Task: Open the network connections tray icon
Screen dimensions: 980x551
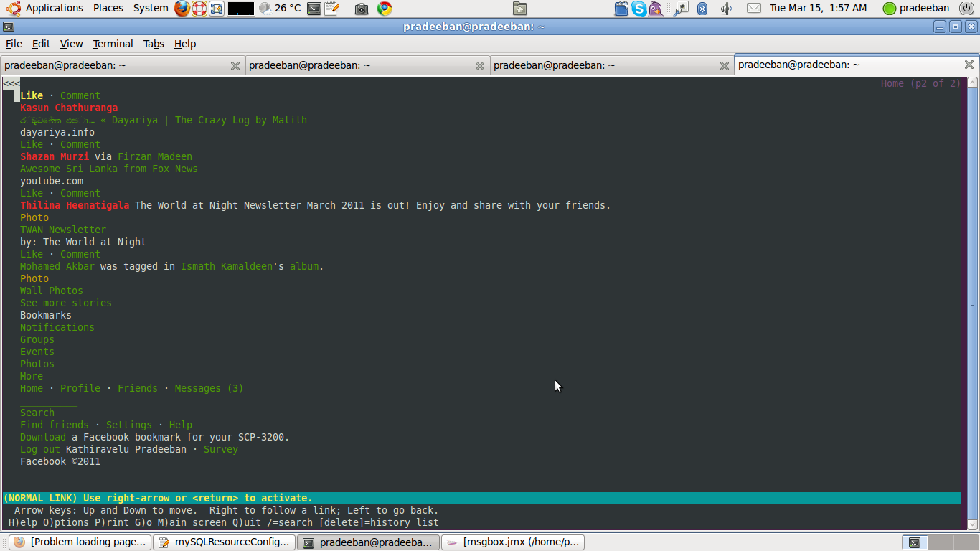Action: [x=681, y=9]
